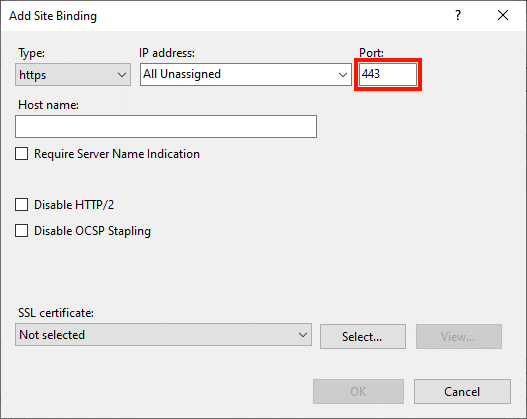Click the Require Server Name Indication label
The width and height of the screenshot is (527, 419).
pos(117,154)
